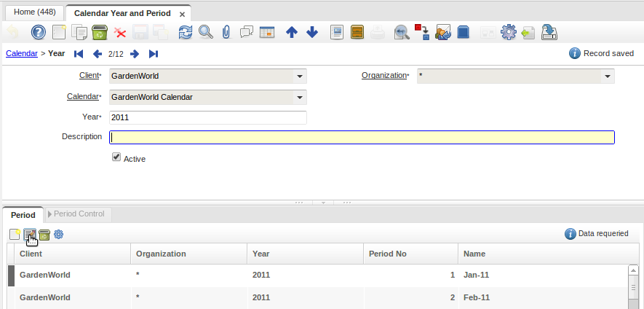The height and width of the screenshot is (309, 644).
Task: Go to next record arrow
Action: pos(135,53)
